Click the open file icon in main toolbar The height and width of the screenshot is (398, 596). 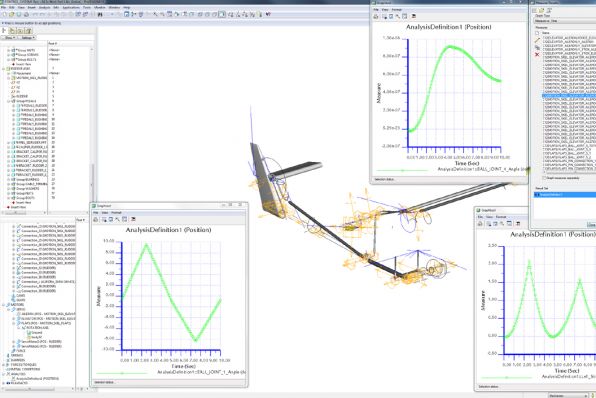click(x=11, y=14)
